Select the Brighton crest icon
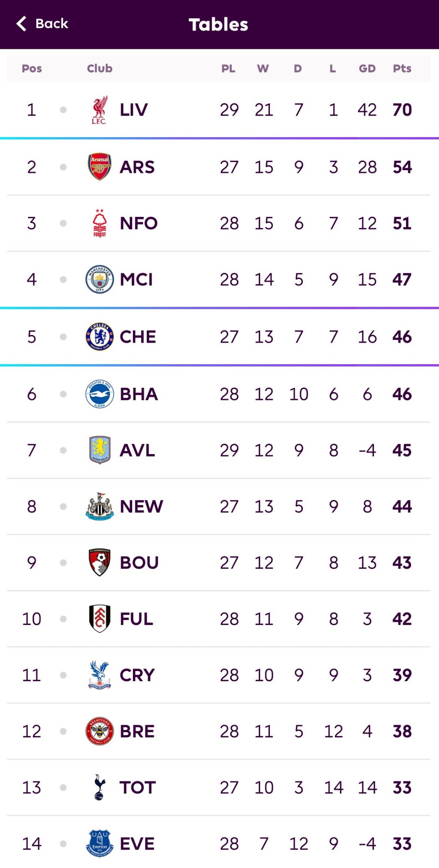 100,394
